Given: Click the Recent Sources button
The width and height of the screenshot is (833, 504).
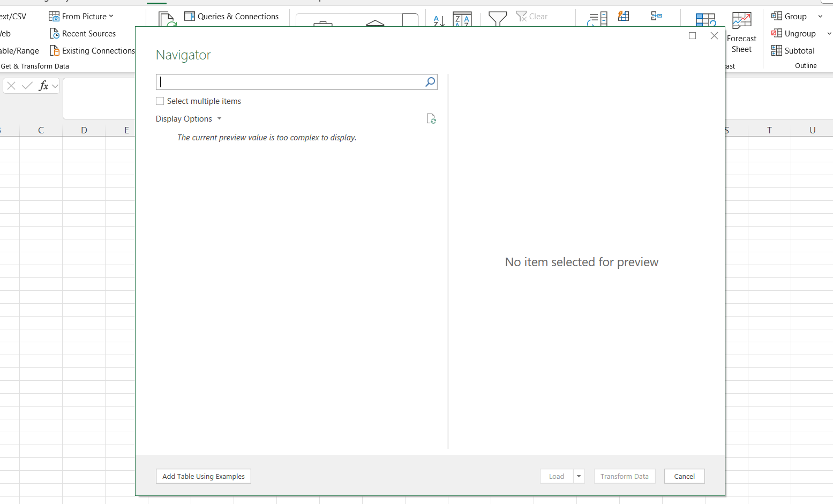Looking at the screenshot, I should 82,34.
